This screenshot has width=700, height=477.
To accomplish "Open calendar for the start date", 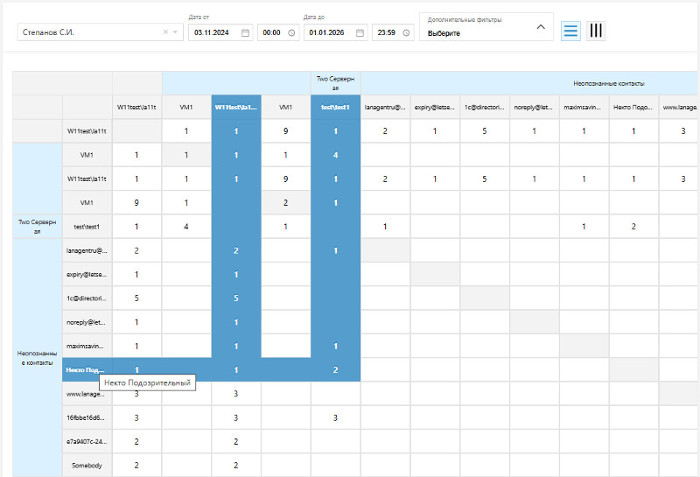I will click(245, 32).
